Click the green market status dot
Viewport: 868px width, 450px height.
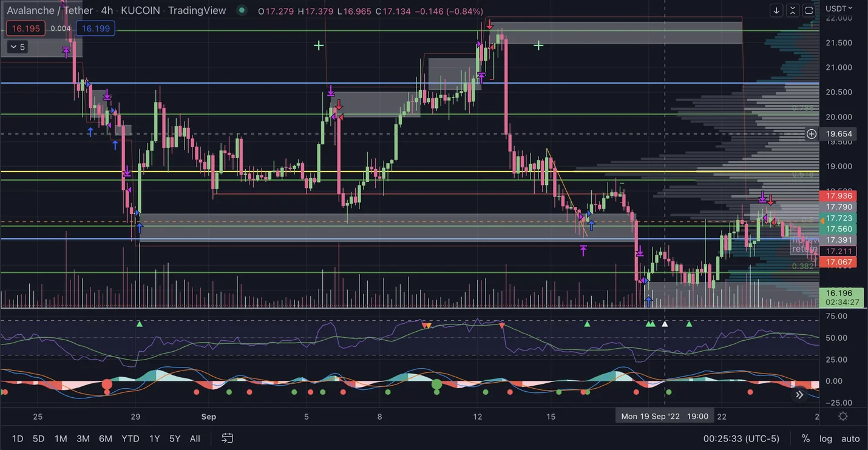click(x=242, y=10)
